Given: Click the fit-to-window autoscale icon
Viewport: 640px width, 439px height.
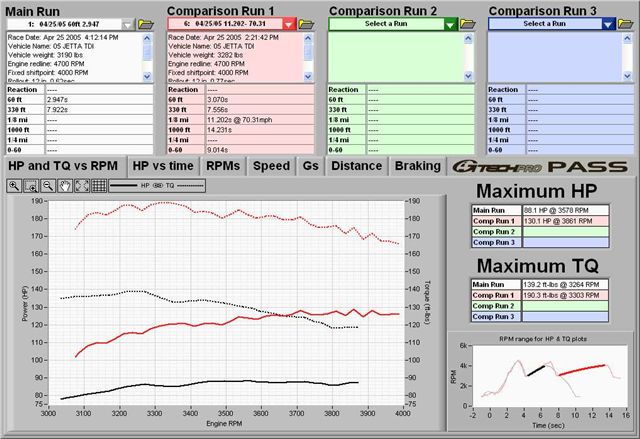Looking at the screenshot, I should [82, 186].
